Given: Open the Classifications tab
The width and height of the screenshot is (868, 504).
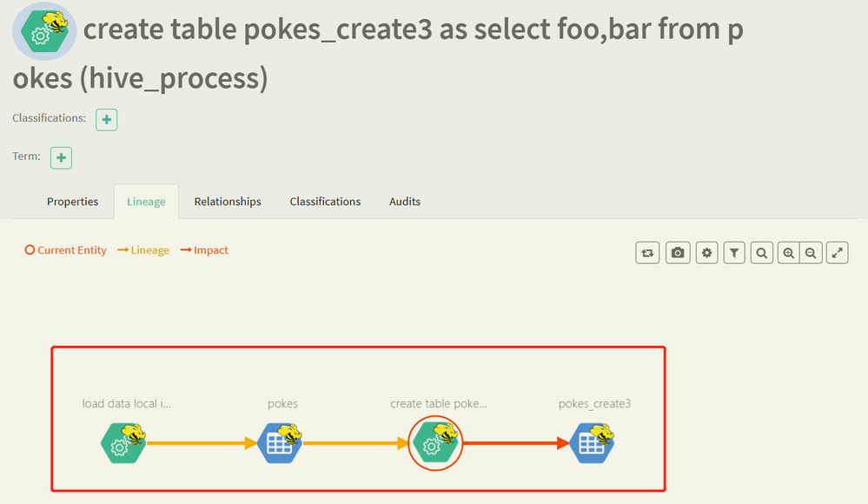Looking at the screenshot, I should coord(325,202).
